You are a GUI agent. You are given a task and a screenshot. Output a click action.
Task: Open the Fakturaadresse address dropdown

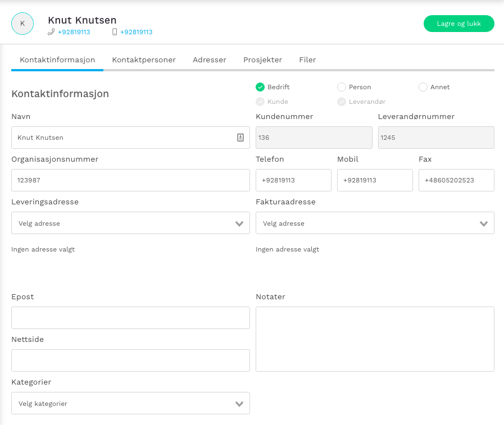click(375, 223)
